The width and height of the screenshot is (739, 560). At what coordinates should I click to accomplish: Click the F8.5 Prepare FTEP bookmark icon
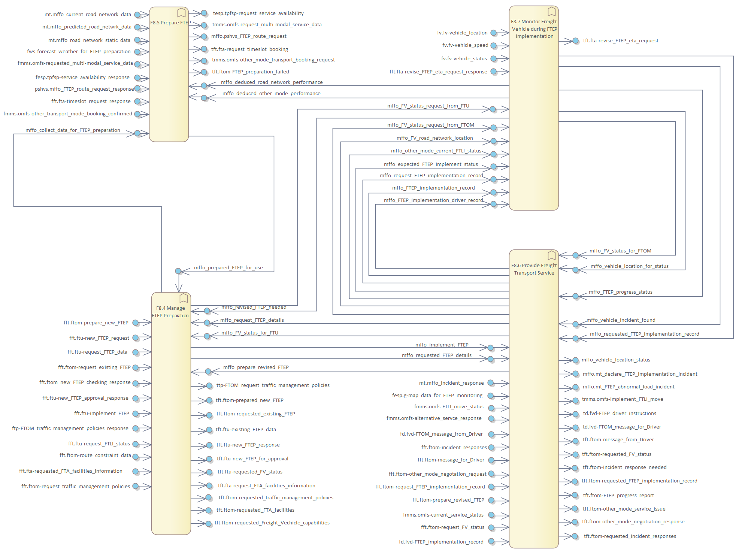pyautogui.click(x=181, y=13)
